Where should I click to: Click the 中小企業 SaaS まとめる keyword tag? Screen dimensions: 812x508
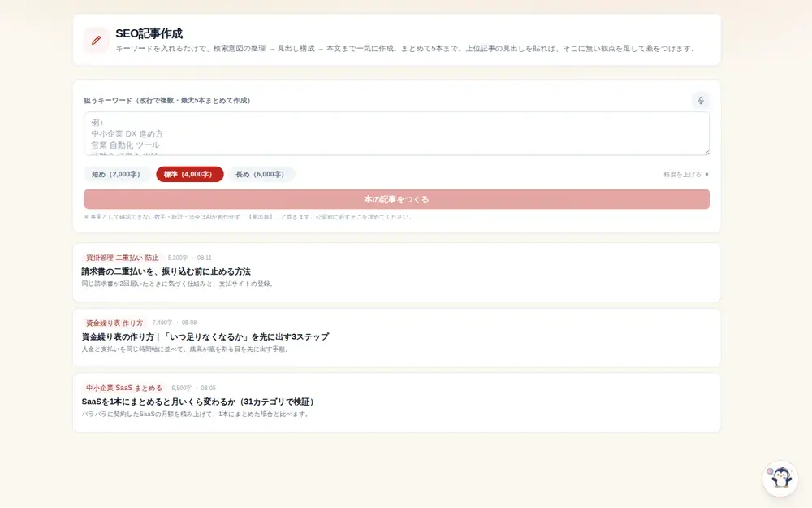[x=123, y=388]
